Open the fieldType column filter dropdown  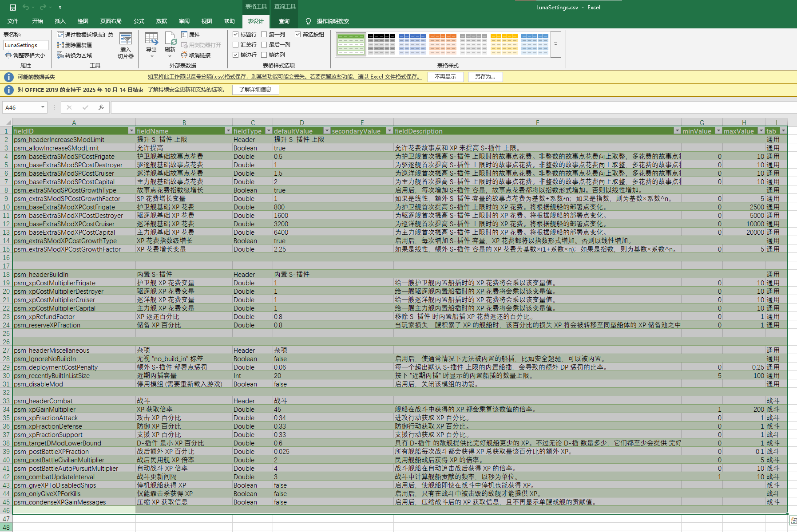click(269, 131)
